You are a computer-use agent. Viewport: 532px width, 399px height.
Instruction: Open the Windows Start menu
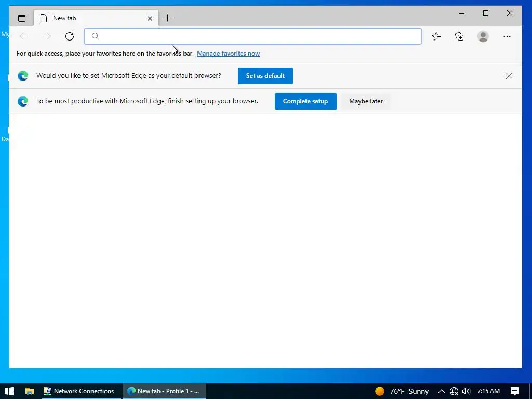point(9,391)
